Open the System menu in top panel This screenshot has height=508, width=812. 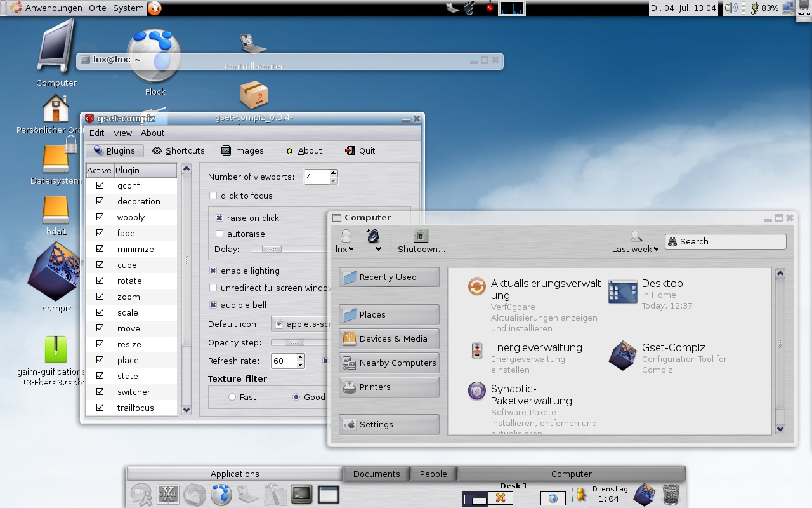pos(128,8)
